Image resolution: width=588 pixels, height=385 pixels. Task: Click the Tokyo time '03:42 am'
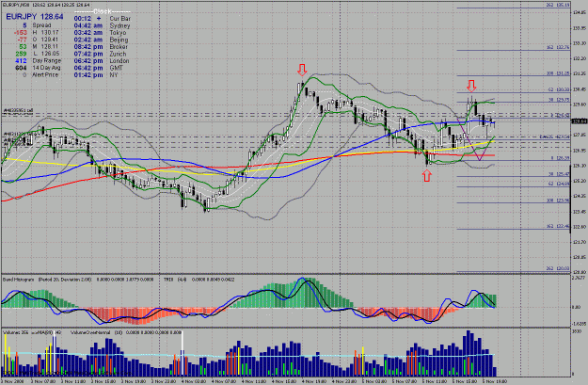pyautogui.click(x=88, y=33)
